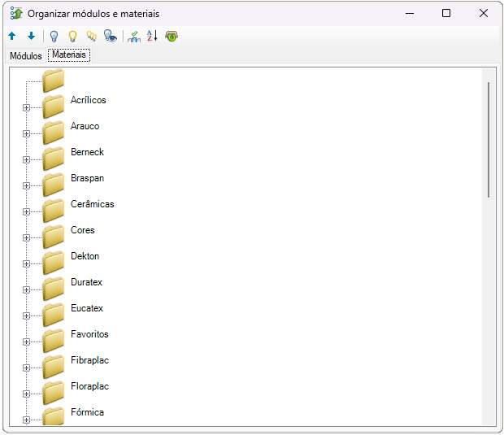This screenshot has height=435, width=504.
Task: Click the Eucatex folder icon
Action: pos(54,315)
